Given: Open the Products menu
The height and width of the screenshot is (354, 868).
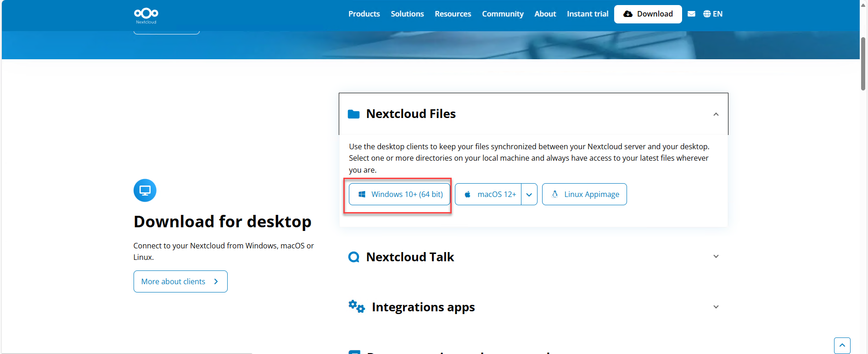Looking at the screenshot, I should [x=364, y=14].
